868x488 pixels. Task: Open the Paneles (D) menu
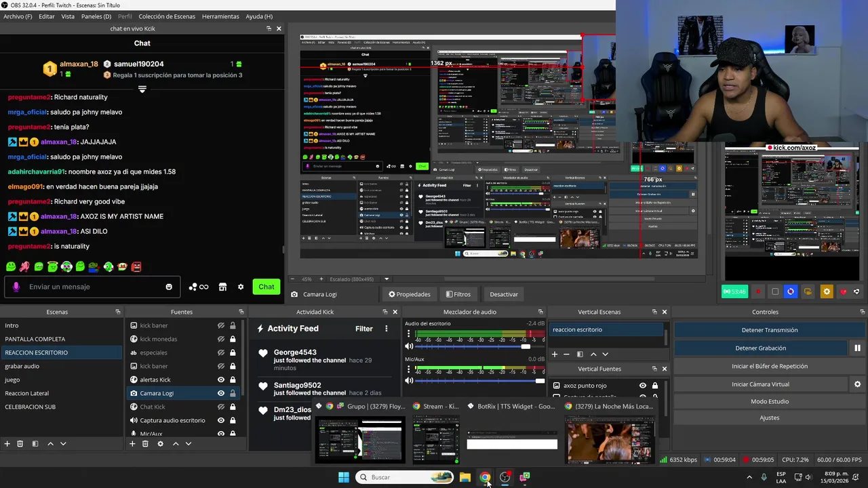pyautogui.click(x=96, y=16)
